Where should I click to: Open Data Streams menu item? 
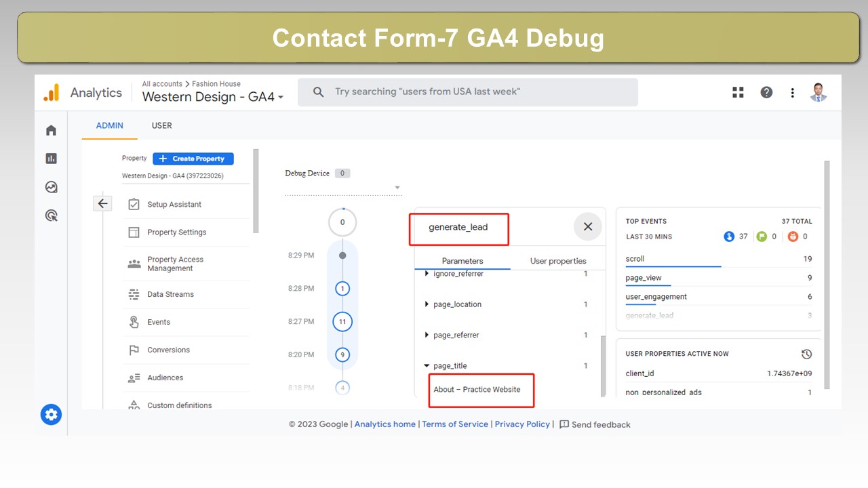pyautogui.click(x=170, y=294)
